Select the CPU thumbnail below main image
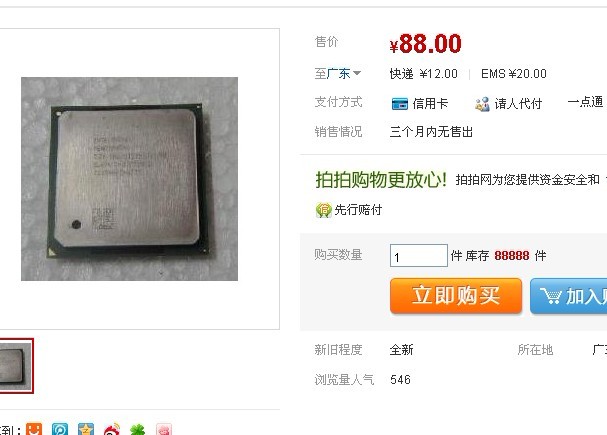 (x=16, y=366)
